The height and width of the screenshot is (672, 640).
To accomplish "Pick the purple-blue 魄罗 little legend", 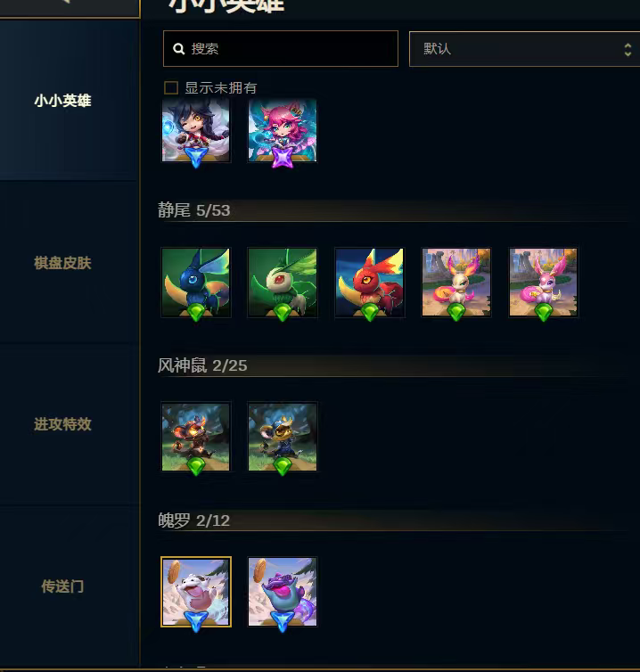I will click(x=283, y=592).
